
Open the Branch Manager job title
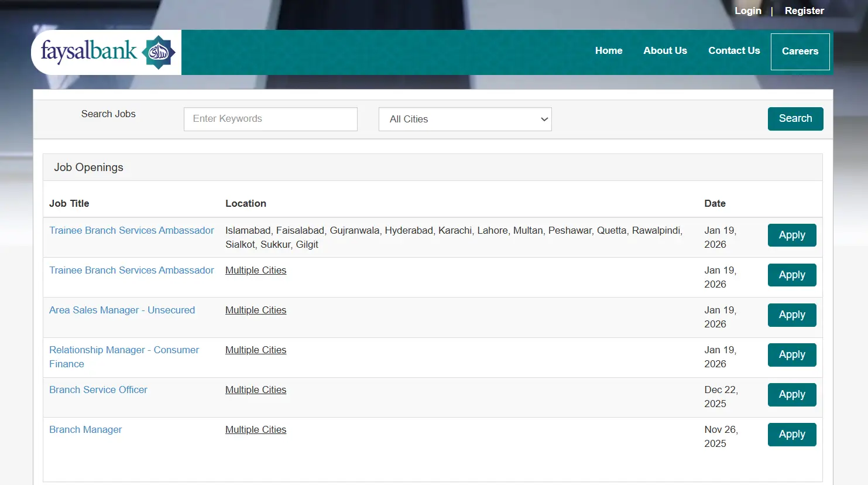[x=85, y=429]
